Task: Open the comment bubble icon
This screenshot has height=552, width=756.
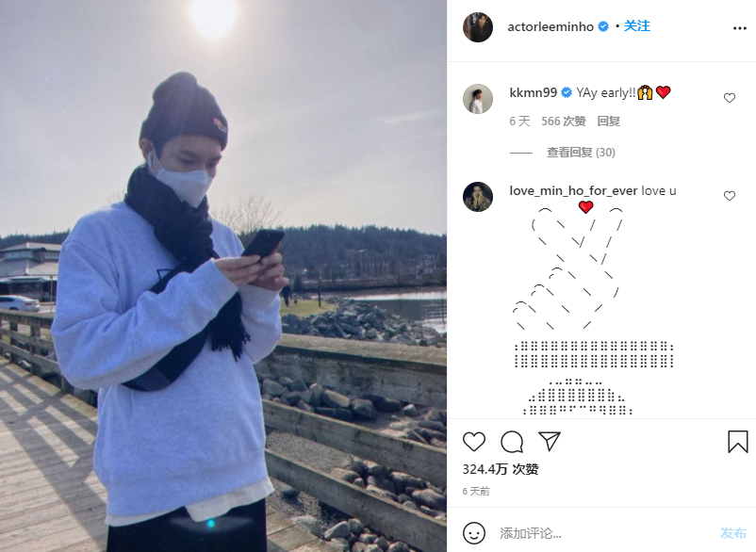Action: click(x=512, y=442)
